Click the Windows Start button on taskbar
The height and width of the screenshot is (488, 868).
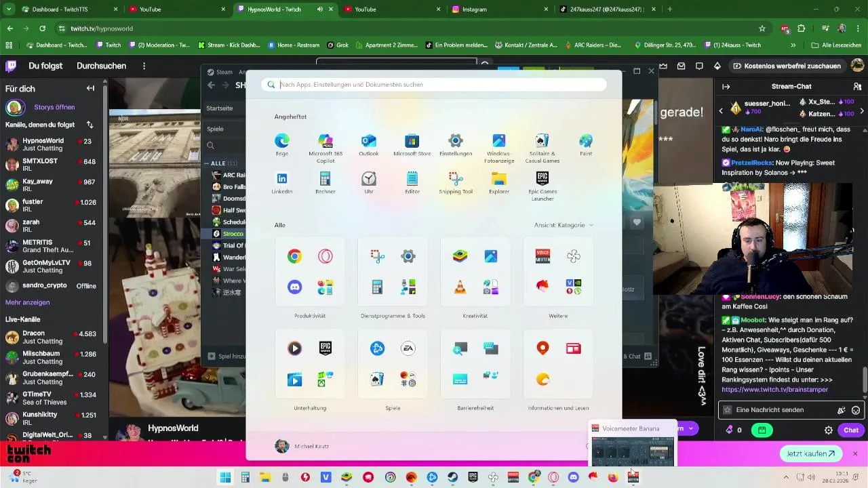225,477
